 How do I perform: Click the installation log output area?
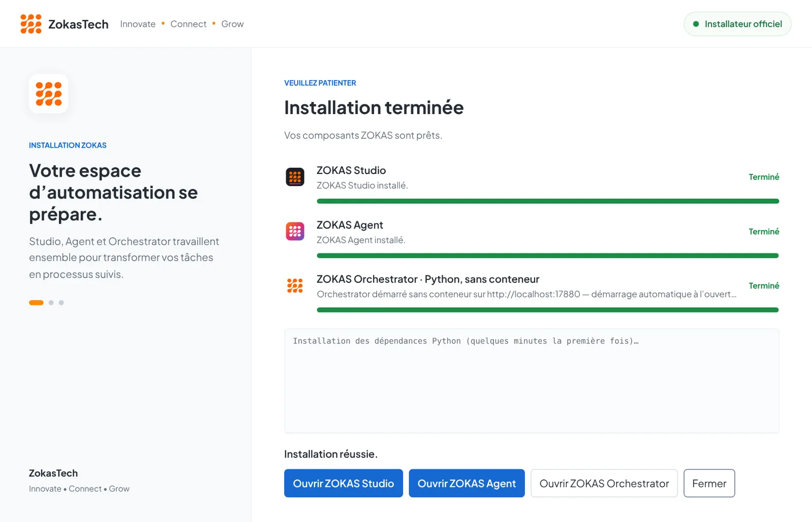[x=531, y=381]
